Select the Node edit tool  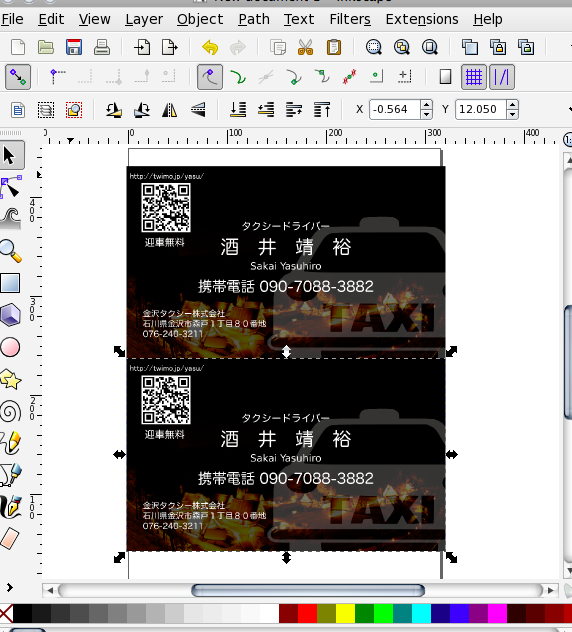10,187
